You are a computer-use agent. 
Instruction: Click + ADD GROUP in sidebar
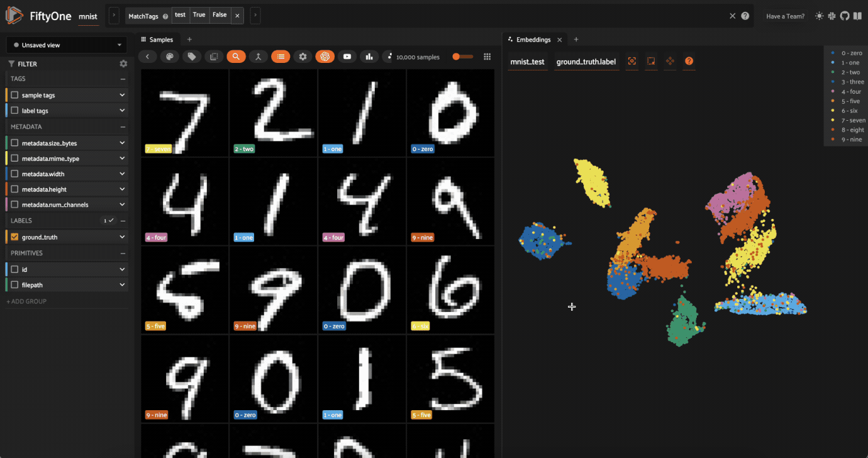point(26,301)
